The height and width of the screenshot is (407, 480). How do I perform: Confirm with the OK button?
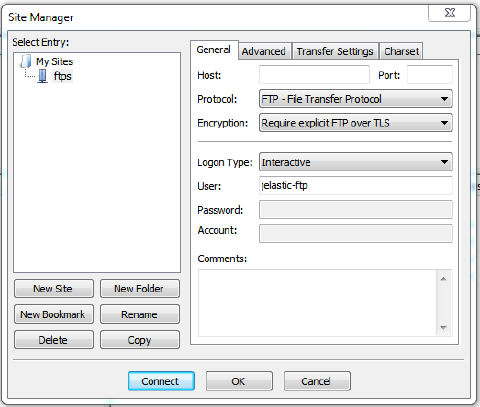point(239,381)
